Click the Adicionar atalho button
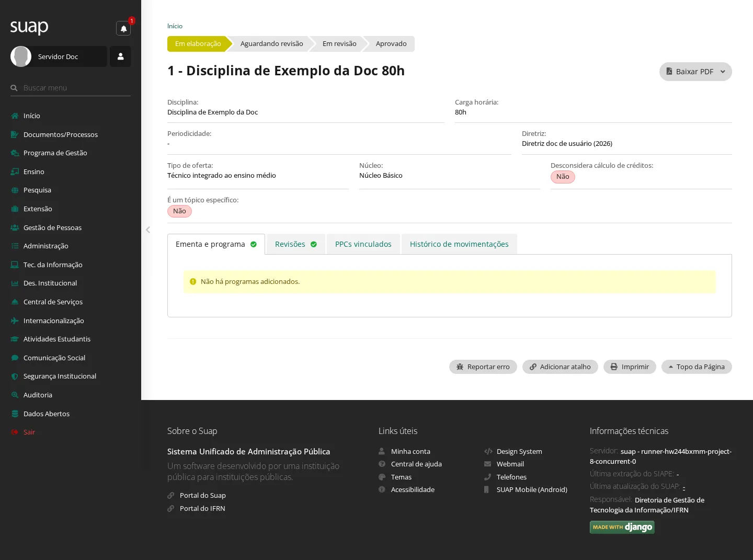Screen dimensions: 753x560 click(560, 367)
